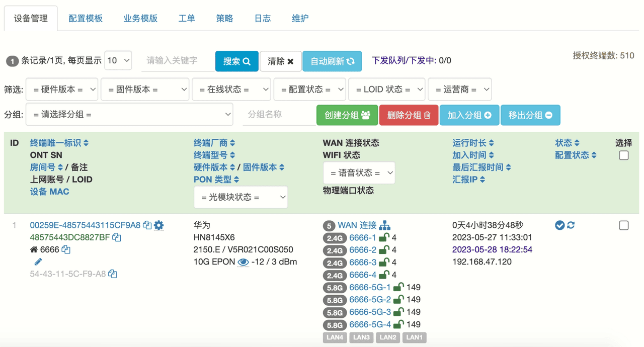Copy the ONT SN 48575443DC8827BF

tap(117, 237)
